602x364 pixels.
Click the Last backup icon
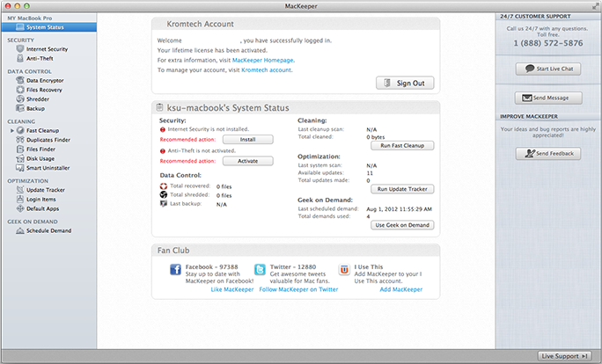[x=164, y=204]
